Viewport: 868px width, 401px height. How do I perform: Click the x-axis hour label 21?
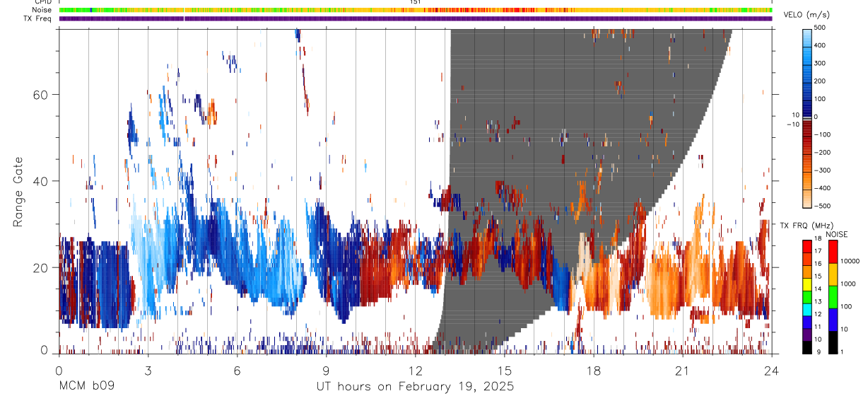(682, 370)
